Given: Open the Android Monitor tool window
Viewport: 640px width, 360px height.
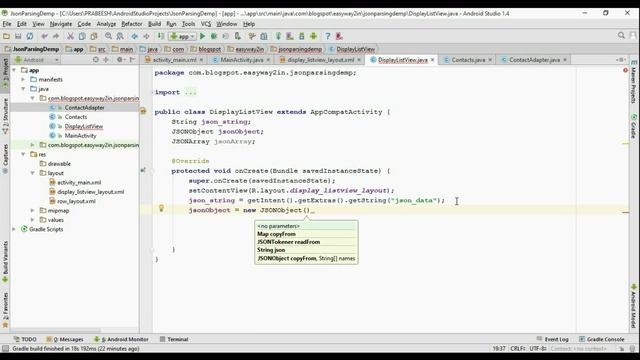Looking at the screenshot, I should click(121, 339).
